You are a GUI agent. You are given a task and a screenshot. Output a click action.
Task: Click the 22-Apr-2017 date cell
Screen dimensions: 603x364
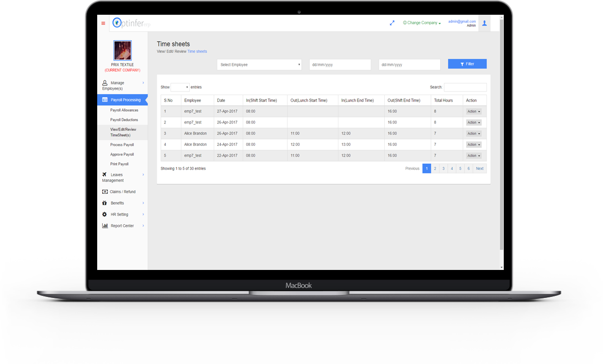(227, 156)
